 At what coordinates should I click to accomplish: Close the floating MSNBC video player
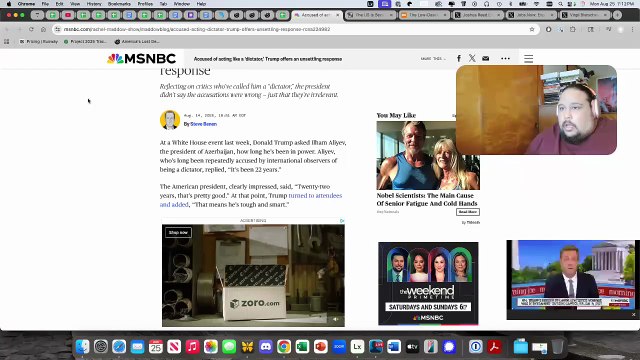point(633,315)
